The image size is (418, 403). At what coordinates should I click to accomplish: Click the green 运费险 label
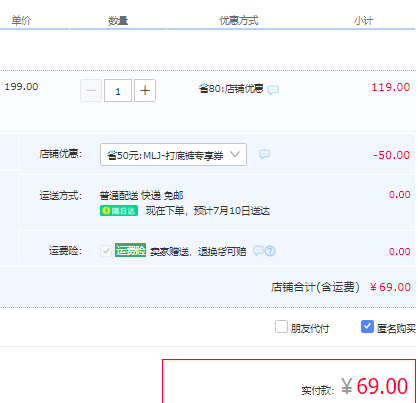(131, 250)
